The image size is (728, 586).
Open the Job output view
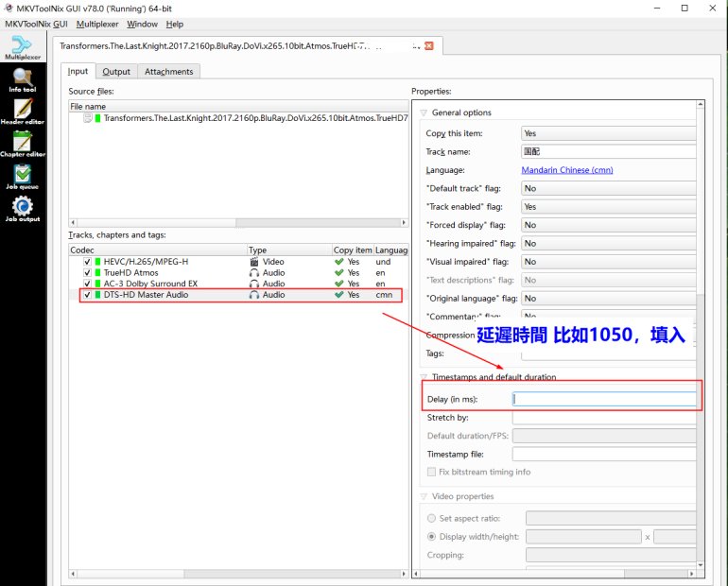coord(23,209)
